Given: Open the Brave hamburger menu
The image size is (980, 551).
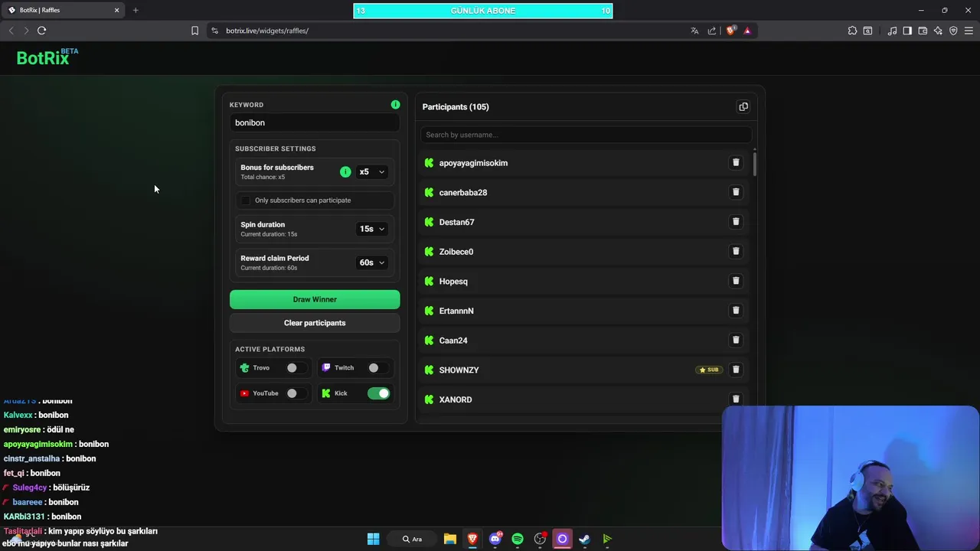Looking at the screenshot, I should (969, 31).
